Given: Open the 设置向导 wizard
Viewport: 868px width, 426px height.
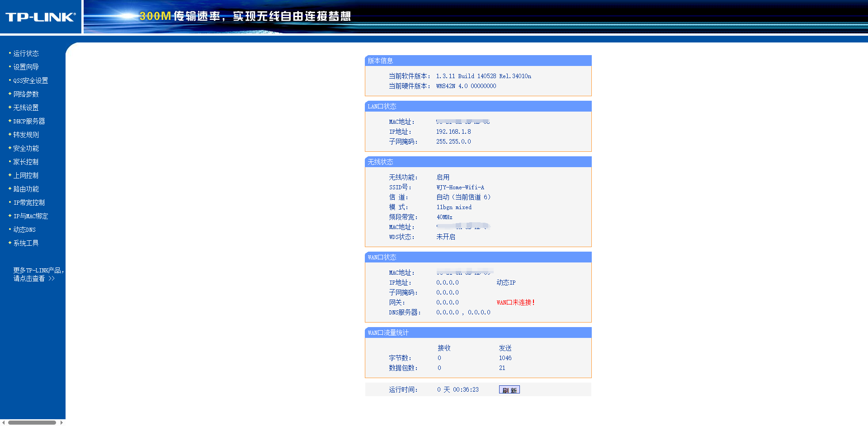Looking at the screenshot, I should [x=26, y=67].
